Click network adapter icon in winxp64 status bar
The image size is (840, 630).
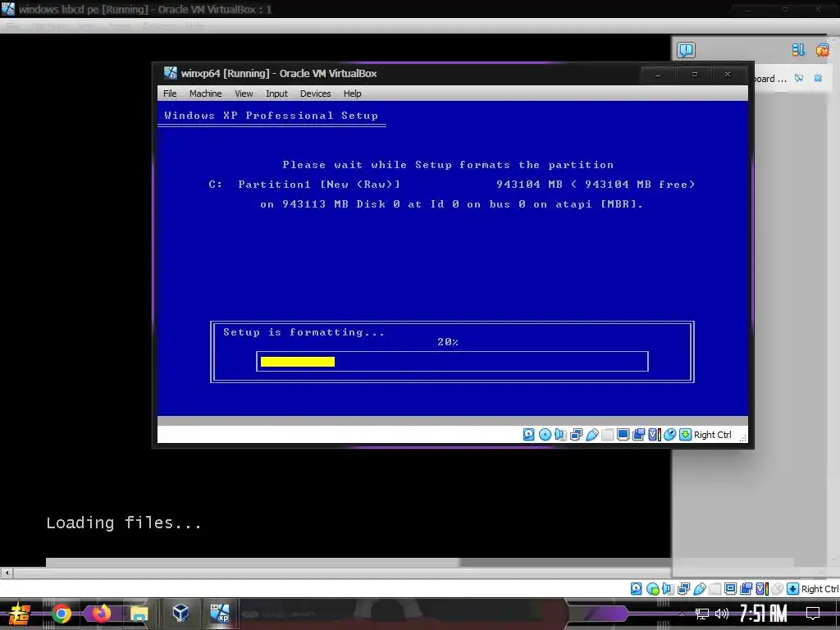(x=577, y=435)
